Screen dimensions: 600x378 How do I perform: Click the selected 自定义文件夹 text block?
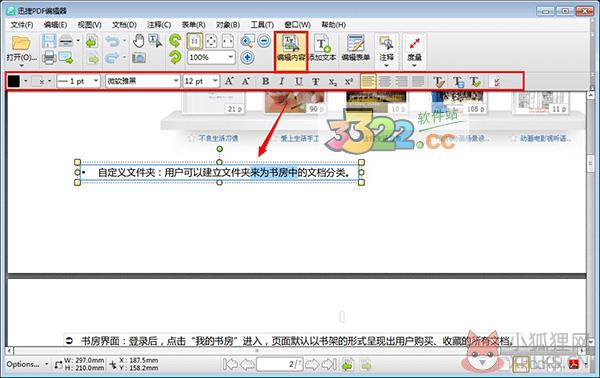[220, 173]
